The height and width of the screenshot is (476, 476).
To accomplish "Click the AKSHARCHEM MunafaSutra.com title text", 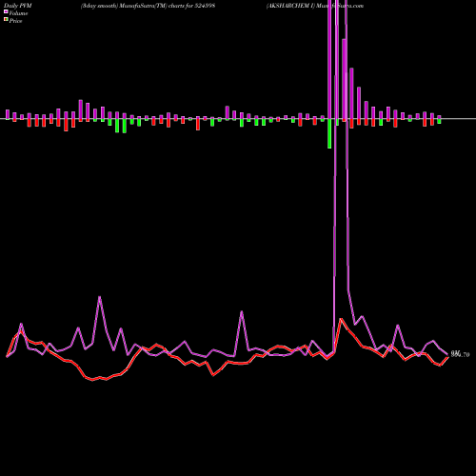I will pos(315,6).
